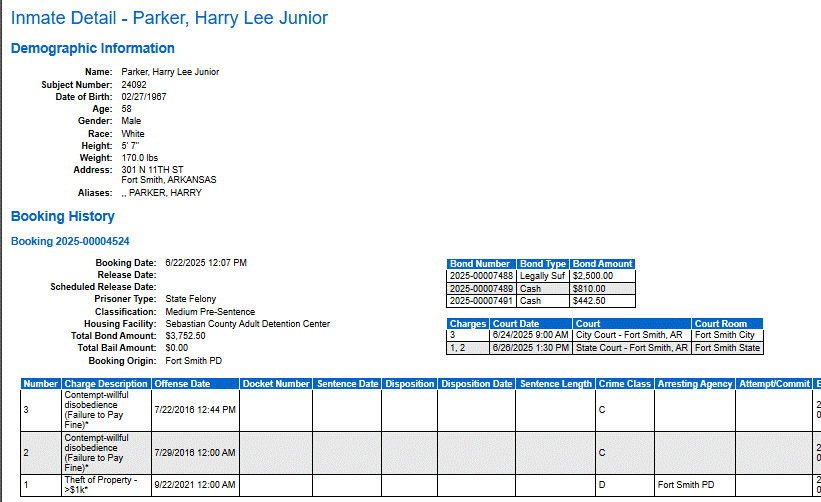Select the 6/26/2025 1:30 PM court date
The image size is (821, 502).
coord(531,348)
